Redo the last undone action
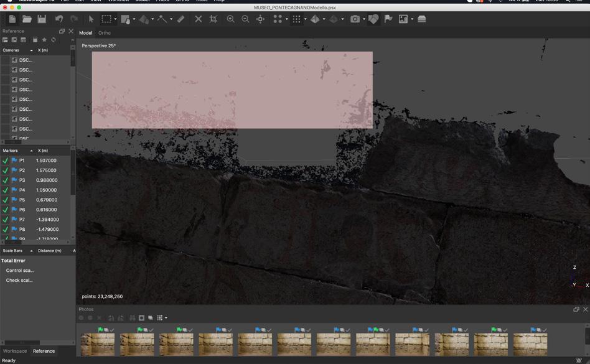The height and width of the screenshot is (364, 590). [74, 19]
